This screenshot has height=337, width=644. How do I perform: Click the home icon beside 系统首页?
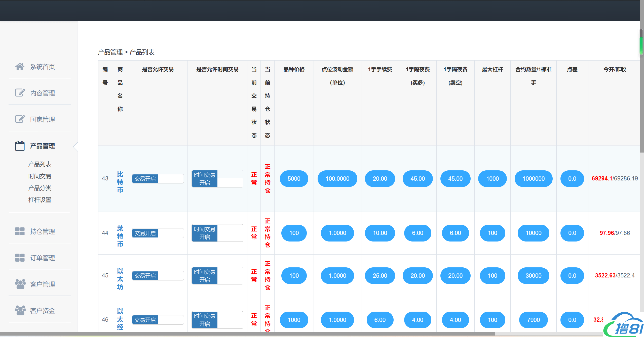(x=20, y=67)
